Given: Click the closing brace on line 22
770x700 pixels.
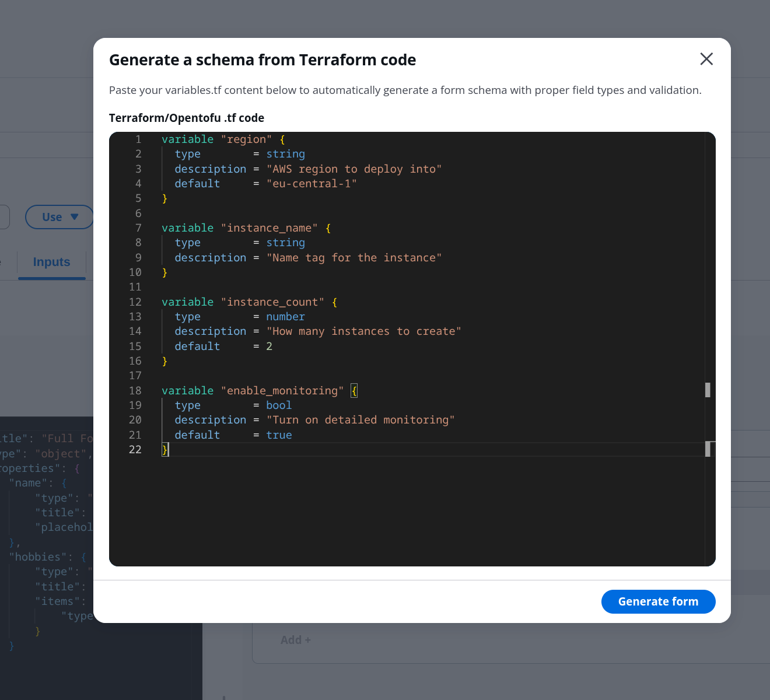Looking at the screenshot, I should point(164,450).
